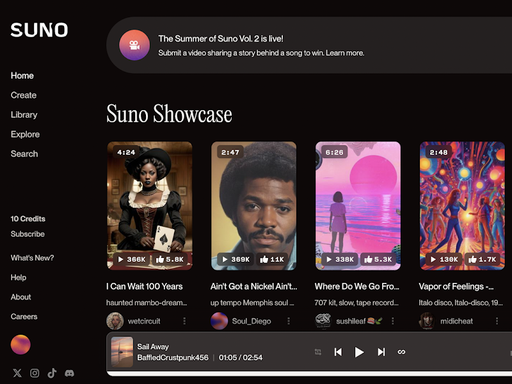Viewport: 512px width, 384px height.
Task: Click sushileaf's avatar
Action: tap(323, 321)
